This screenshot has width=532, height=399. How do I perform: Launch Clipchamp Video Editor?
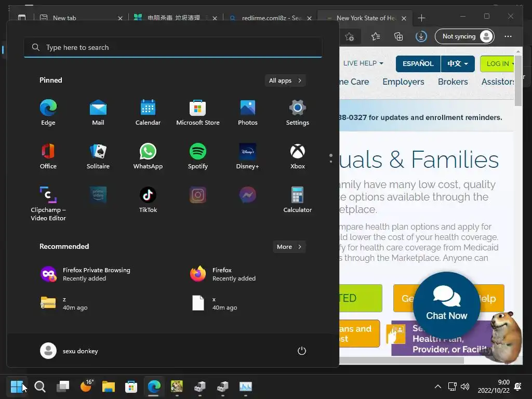(48, 204)
